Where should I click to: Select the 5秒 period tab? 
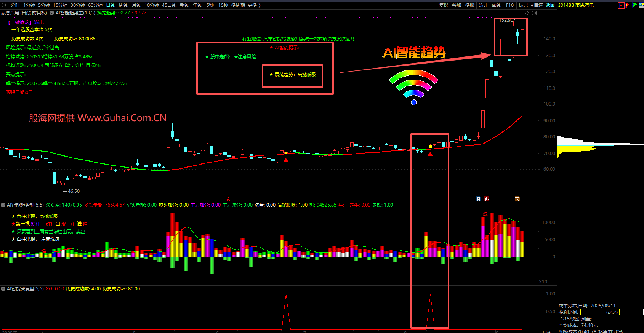click(x=210, y=5)
